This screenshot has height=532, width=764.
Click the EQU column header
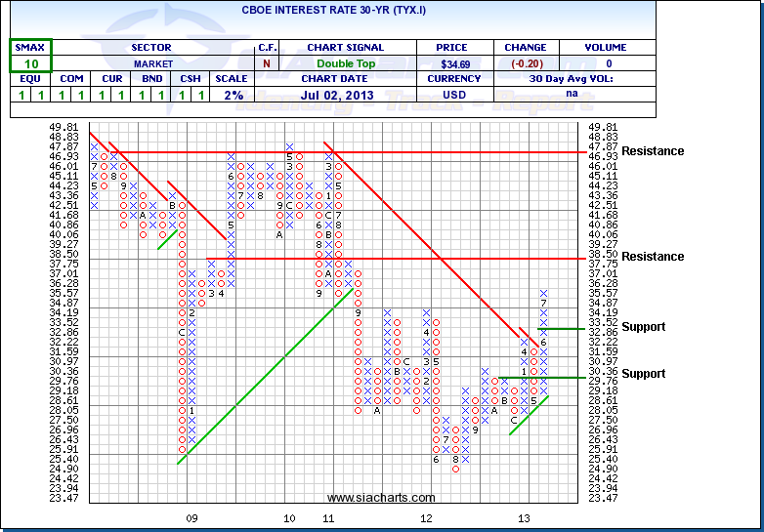[x=29, y=79]
